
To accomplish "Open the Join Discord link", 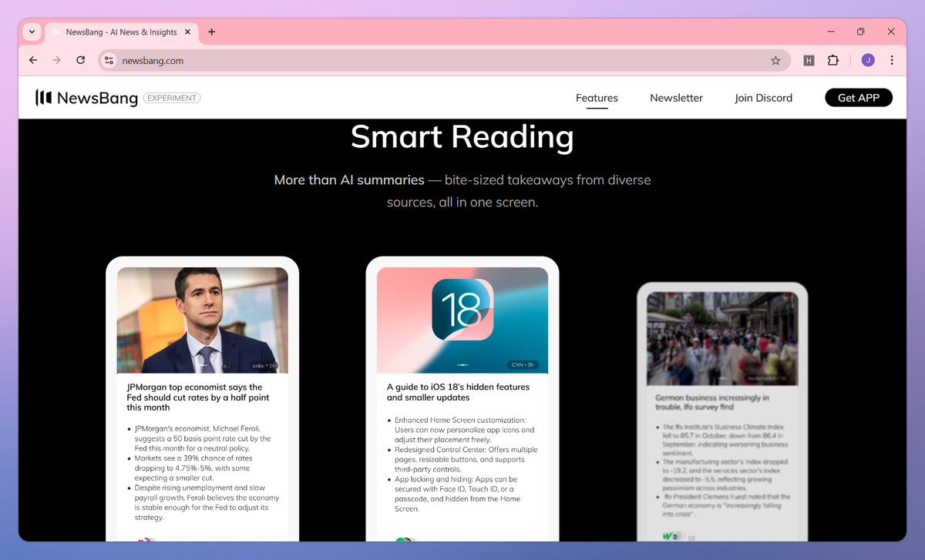I will (x=763, y=98).
